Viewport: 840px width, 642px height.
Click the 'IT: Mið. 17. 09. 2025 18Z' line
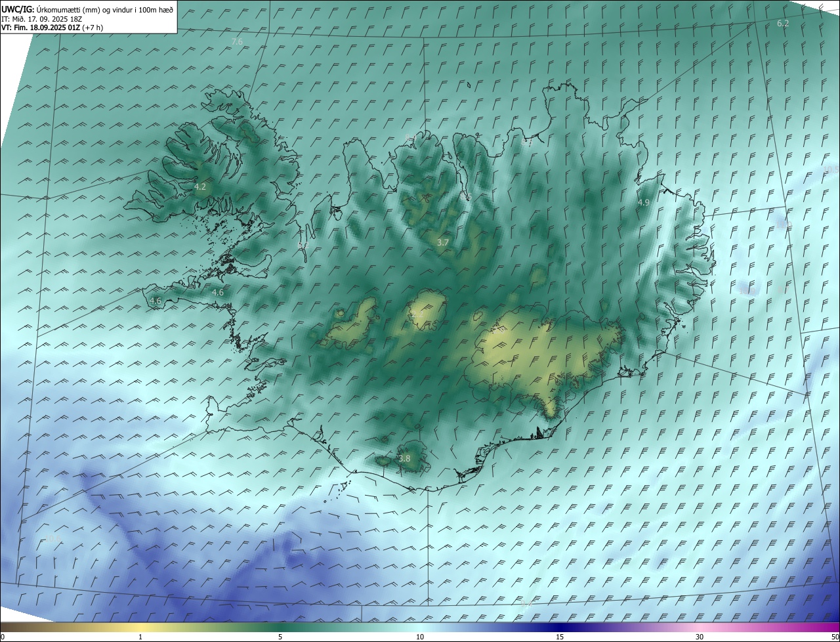click(42, 19)
